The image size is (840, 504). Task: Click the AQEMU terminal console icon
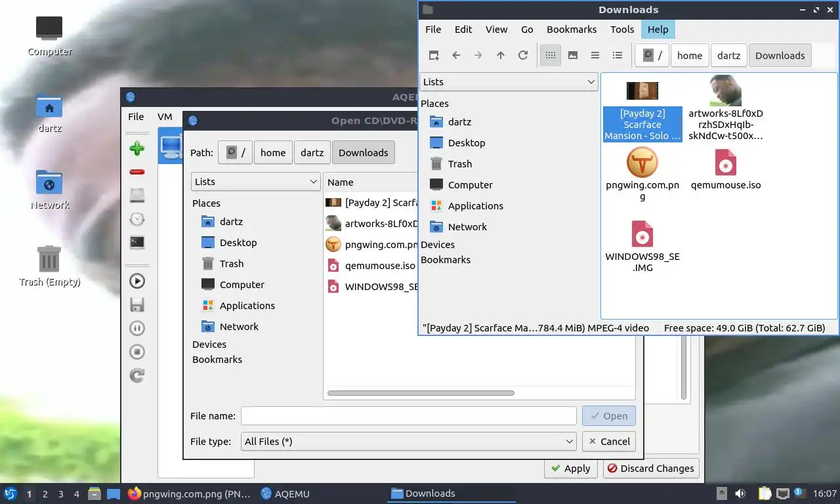pyautogui.click(x=137, y=243)
